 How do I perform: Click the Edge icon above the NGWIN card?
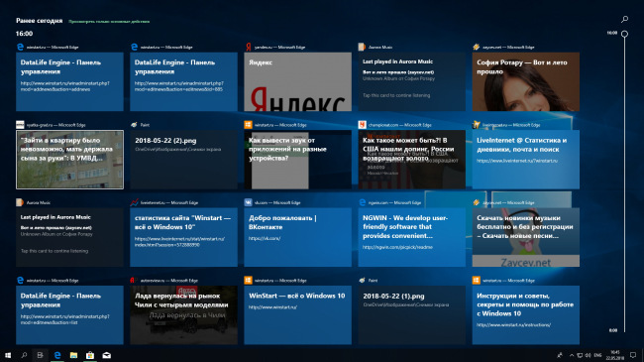point(362,202)
